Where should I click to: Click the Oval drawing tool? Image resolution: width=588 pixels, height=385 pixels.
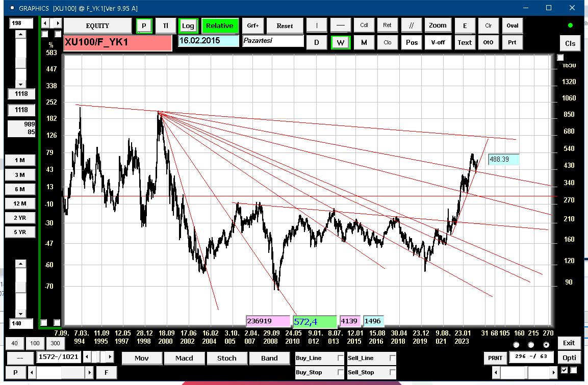point(512,25)
